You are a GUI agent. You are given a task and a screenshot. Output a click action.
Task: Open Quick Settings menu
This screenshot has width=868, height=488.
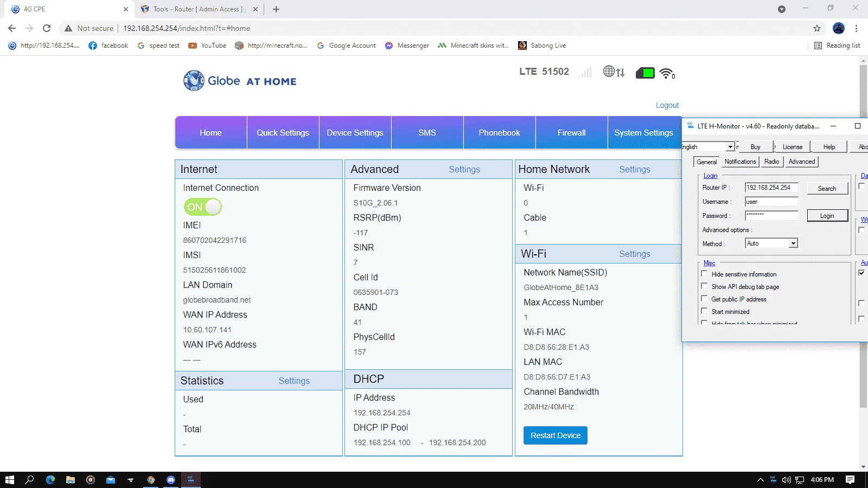click(x=283, y=133)
